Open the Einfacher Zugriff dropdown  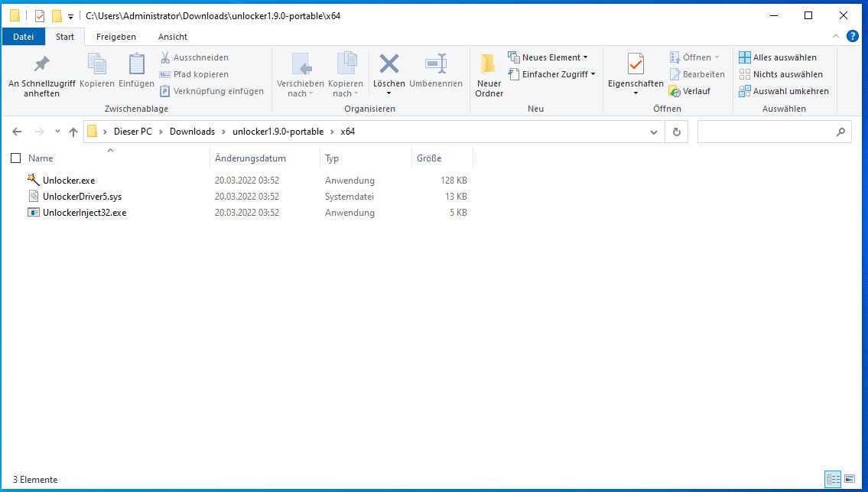(x=552, y=74)
